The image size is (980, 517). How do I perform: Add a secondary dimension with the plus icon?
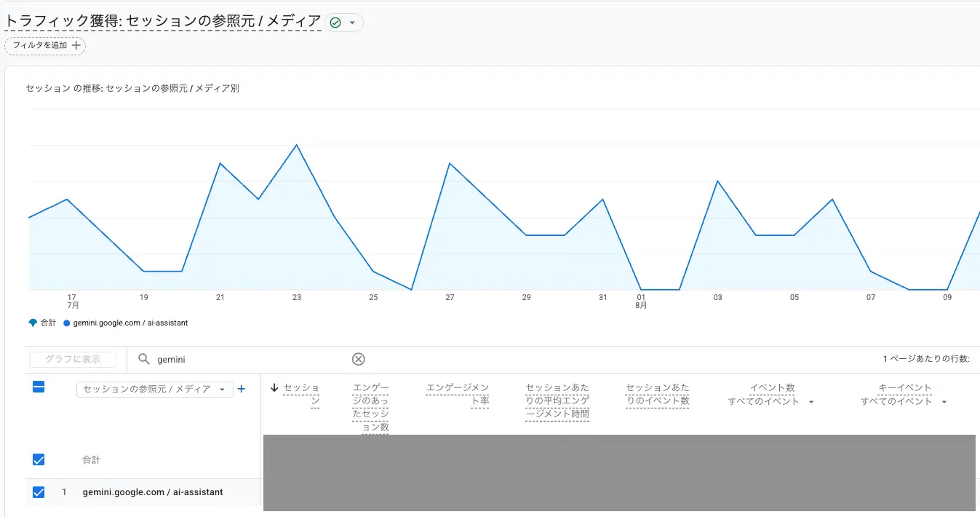coord(242,389)
